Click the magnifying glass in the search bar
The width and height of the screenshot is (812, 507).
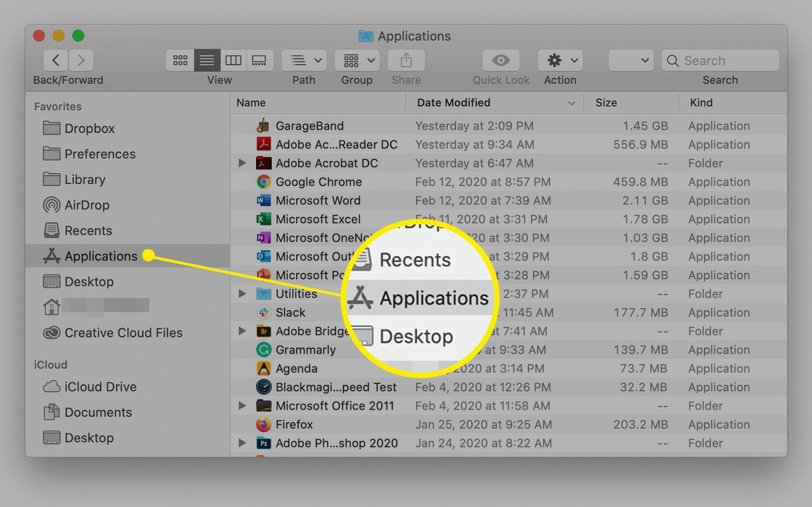[672, 60]
